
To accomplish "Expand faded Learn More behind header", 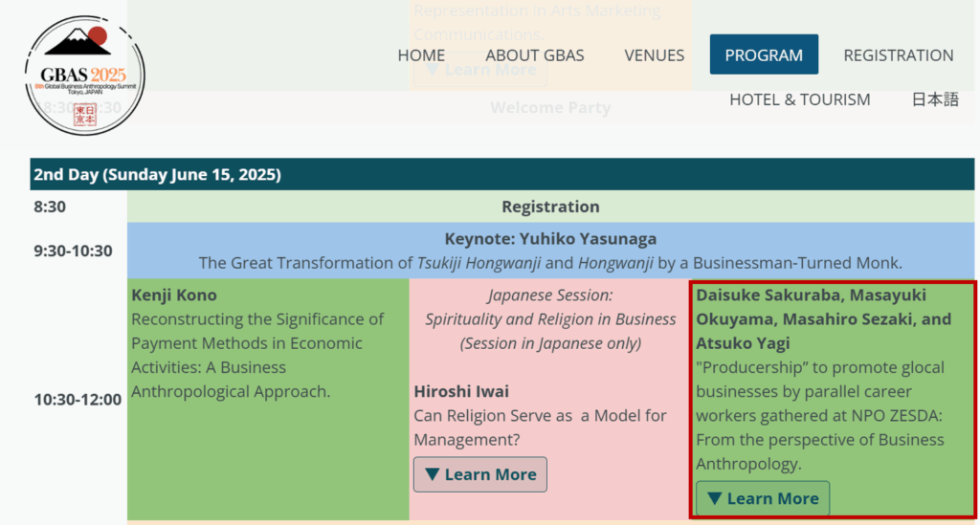I will (x=480, y=69).
